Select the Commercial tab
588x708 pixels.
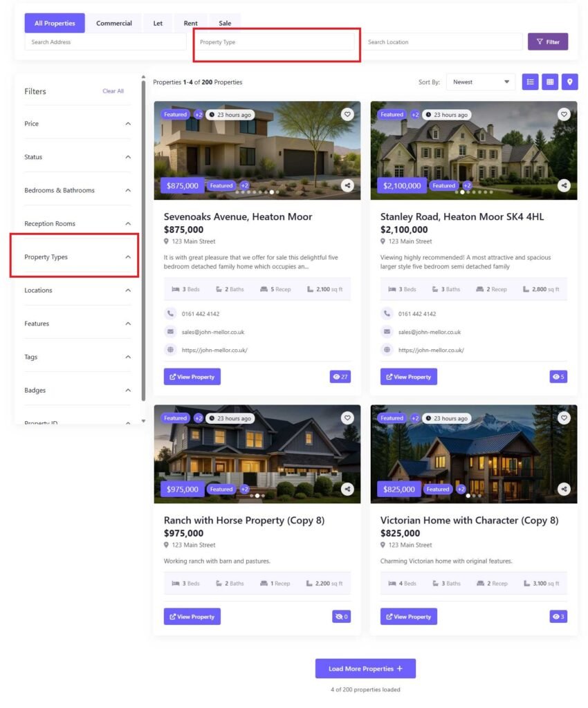click(114, 24)
